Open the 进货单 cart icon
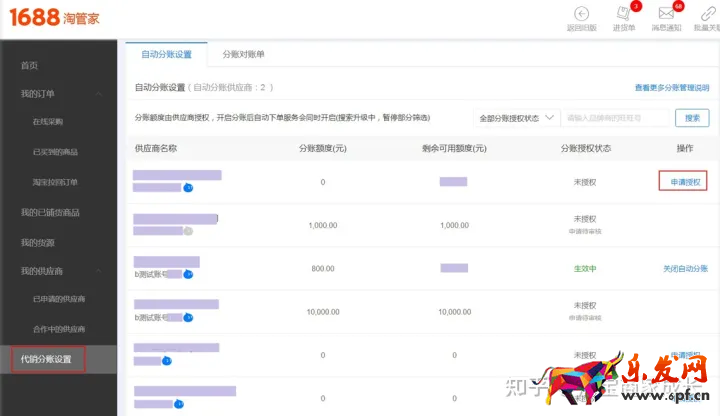 [623, 13]
